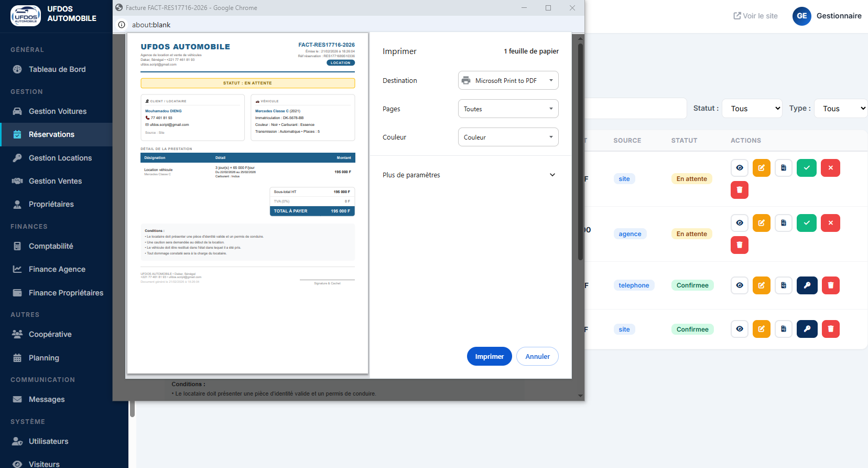Screen dimensions: 868x468
Task: Go to Comptabilité in sidebar menu
Action: (x=51, y=246)
